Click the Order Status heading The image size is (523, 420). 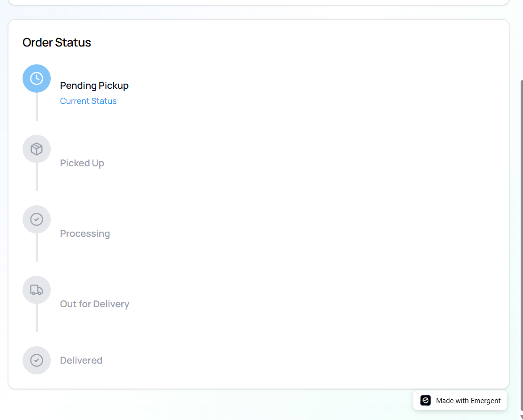tap(56, 42)
